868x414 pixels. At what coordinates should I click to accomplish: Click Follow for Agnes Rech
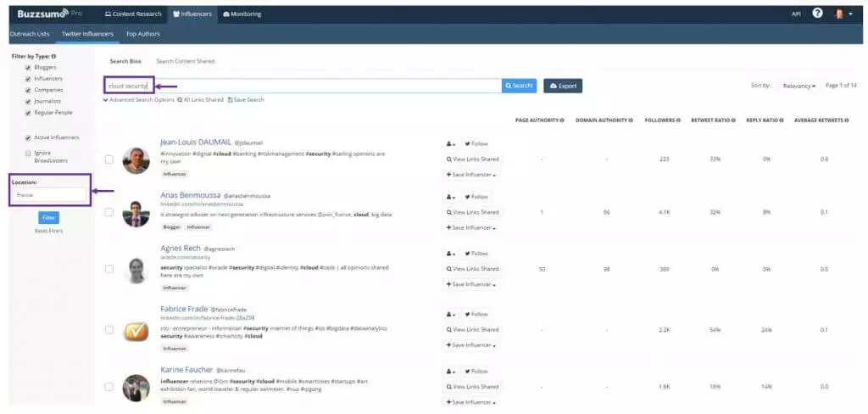[476, 254]
